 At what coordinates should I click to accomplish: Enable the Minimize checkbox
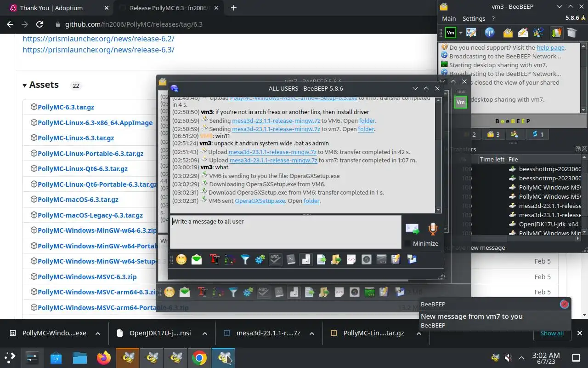[407, 243]
